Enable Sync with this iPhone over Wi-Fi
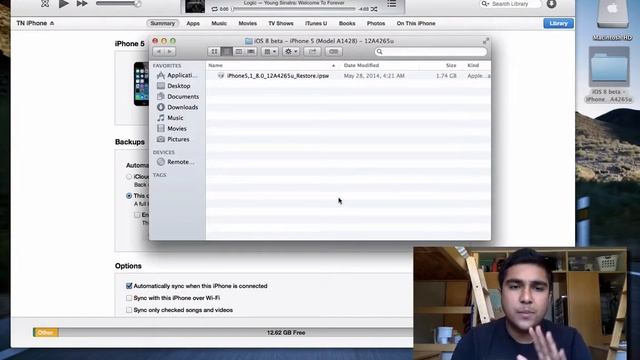Viewport: 640px width, 360px height. (x=129, y=298)
